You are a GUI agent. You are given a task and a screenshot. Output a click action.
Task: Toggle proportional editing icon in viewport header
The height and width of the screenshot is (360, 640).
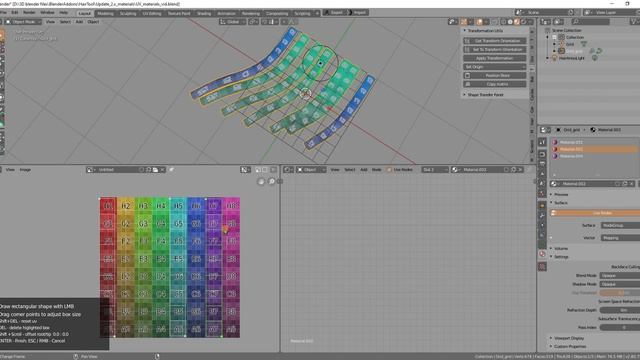[x=284, y=22]
